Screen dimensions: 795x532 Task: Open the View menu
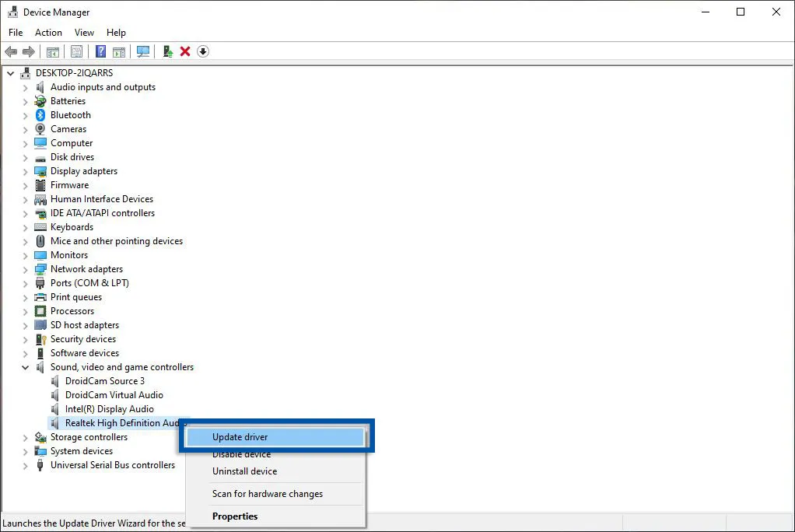(x=84, y=33)
